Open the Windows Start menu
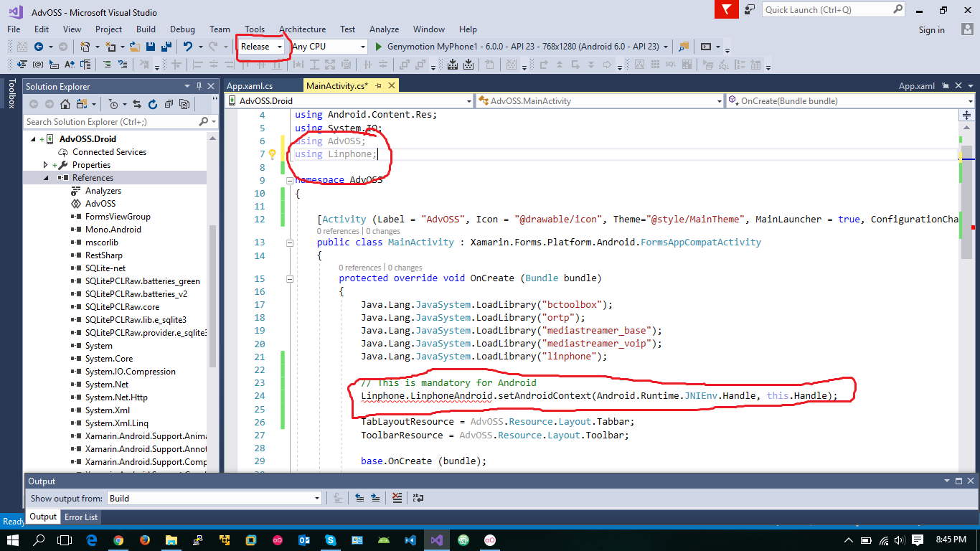This screenshot has height=551, width=980. 12,540
